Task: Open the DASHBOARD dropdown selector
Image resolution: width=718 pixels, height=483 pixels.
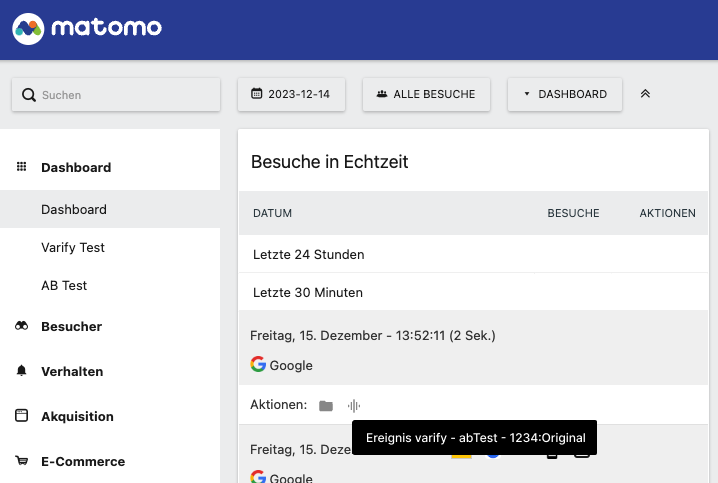Action: 565,94
